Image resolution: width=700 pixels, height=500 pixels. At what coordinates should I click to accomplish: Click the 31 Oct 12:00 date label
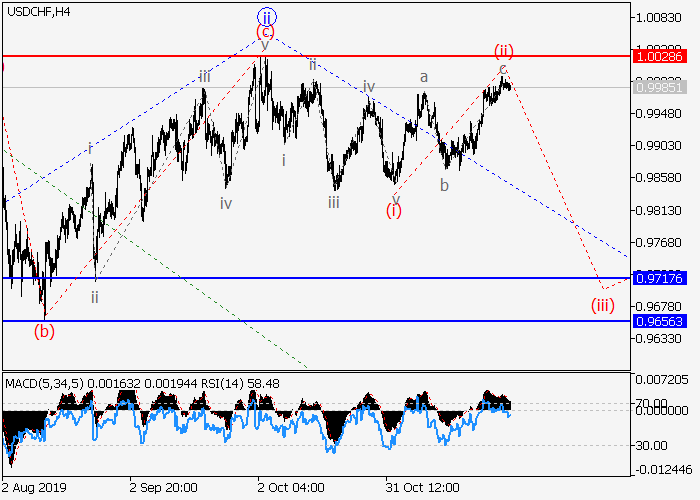click(x=422, y=489)
